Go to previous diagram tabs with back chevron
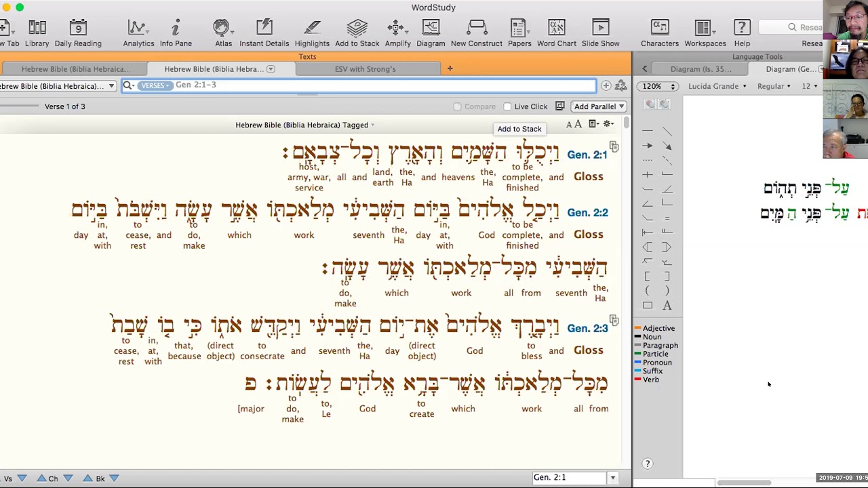The width and height of the screenshot is (868, 488). click(x=644, y=69)
